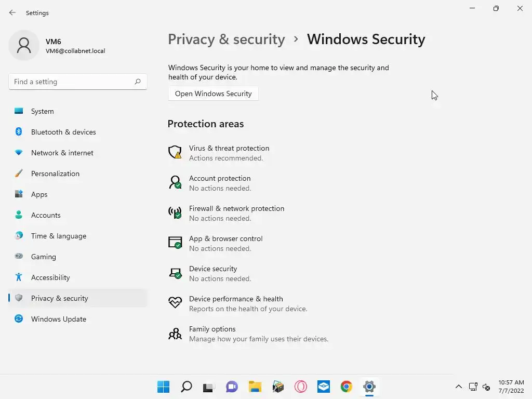Viewport: 532px width, 399px height.
Task: Click the Account protection person icon
Action: point(175,182)
